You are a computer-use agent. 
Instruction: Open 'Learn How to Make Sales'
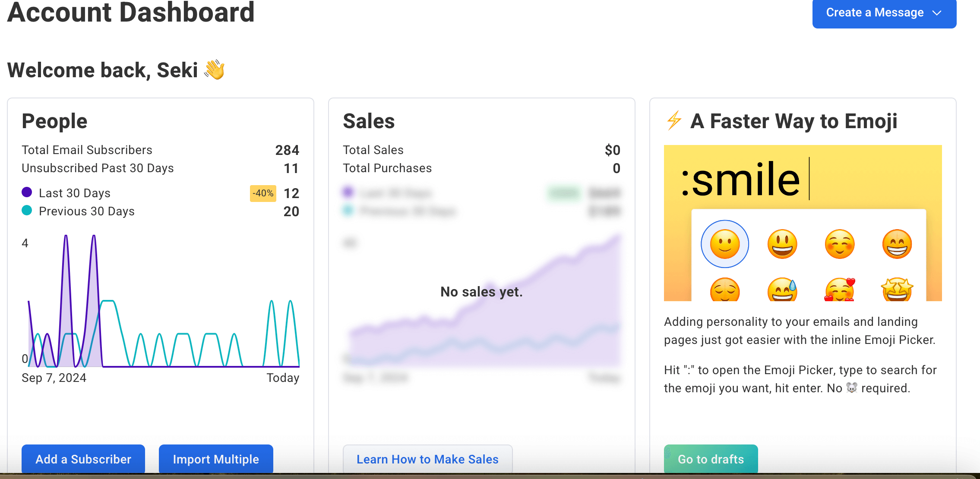pyautogui.click(x=427, y=459)
